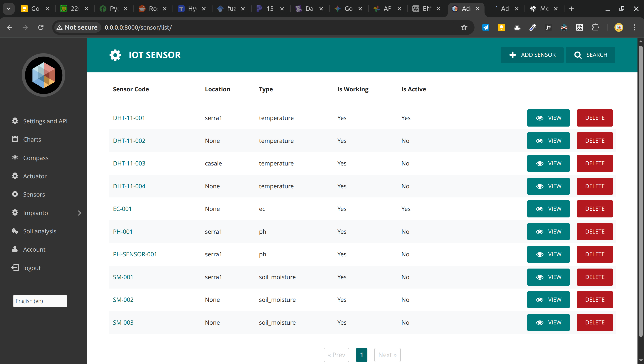This screenshot has width=644, height=364.
Task: Click the logout arrow icon
Action: coord(15,267)
